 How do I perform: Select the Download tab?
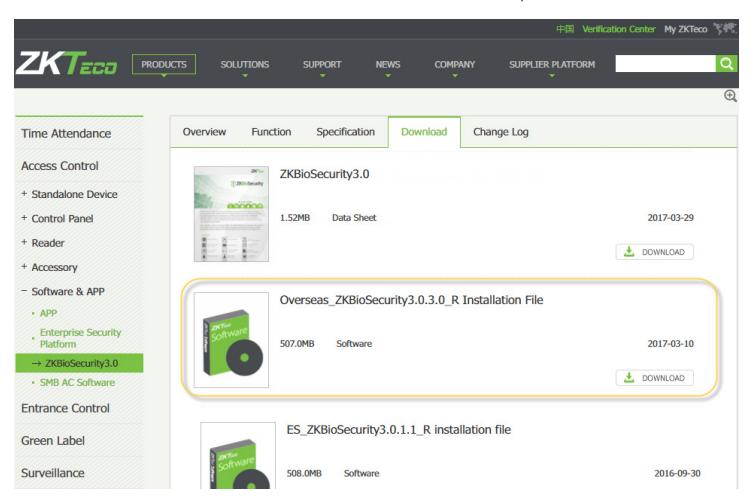[x=424, y=132]
